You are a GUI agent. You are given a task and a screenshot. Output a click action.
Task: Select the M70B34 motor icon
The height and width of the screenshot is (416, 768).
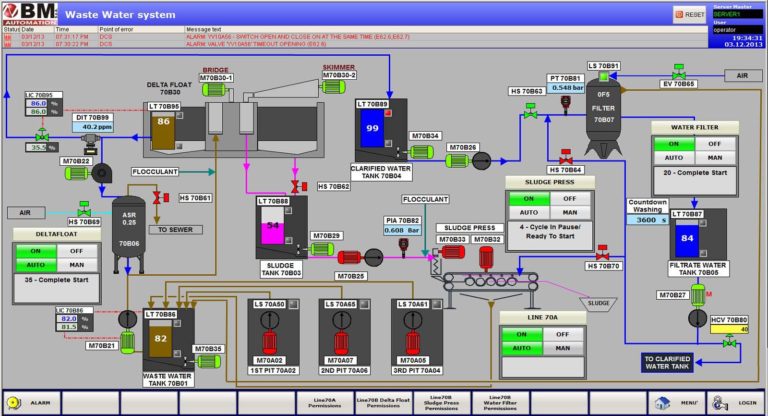pos(421,152)
